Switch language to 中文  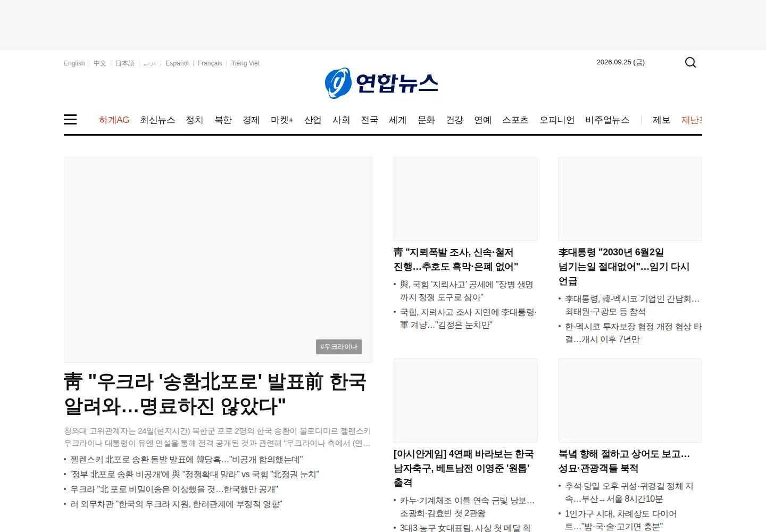[100, 63]
